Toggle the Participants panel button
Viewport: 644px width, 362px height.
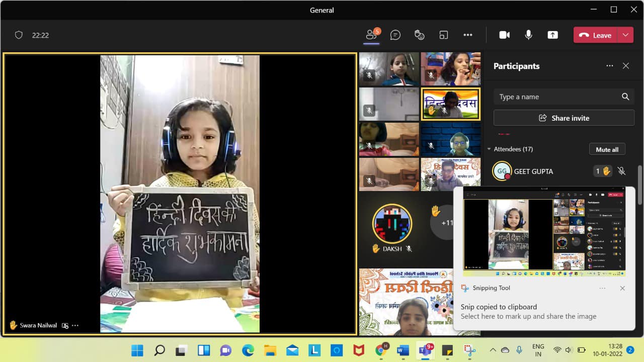(x=372, y=35)
